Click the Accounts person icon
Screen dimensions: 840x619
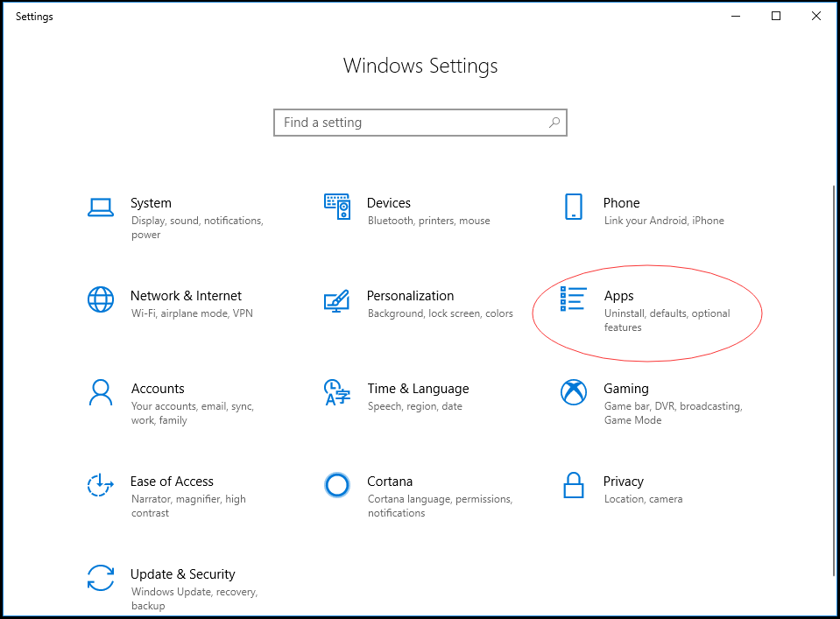click(x=100, y=392)
